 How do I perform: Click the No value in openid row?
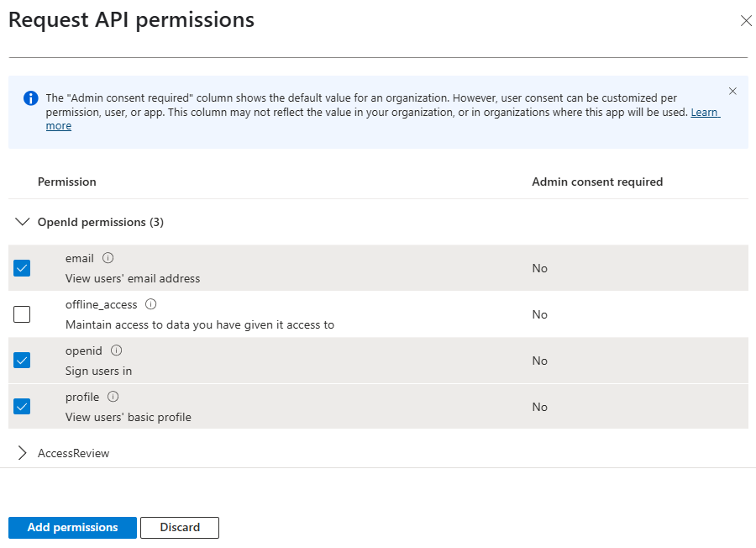coord(539,361)
